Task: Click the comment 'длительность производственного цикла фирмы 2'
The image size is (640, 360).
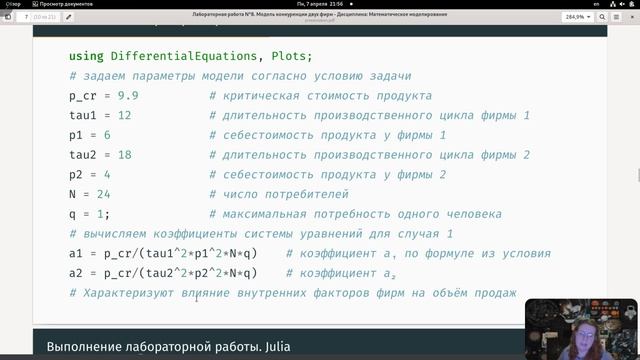Action: (x=376, y=155)
